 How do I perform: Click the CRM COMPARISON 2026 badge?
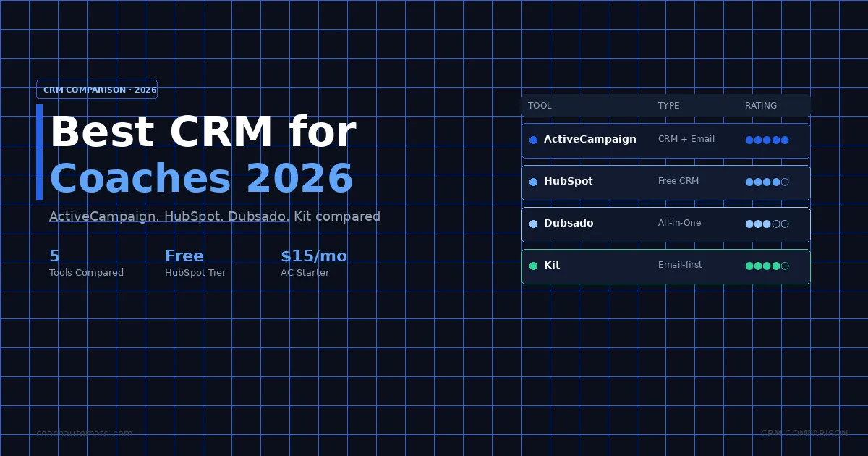pos(97,90)
